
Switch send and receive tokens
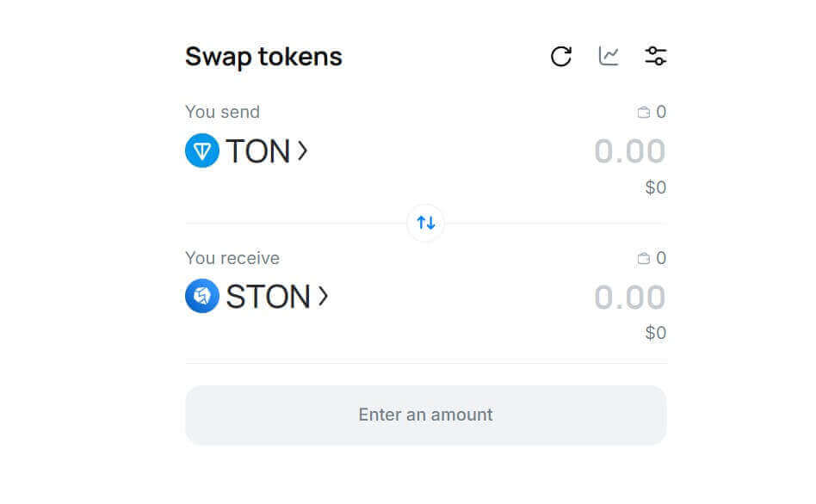[425, 224]
